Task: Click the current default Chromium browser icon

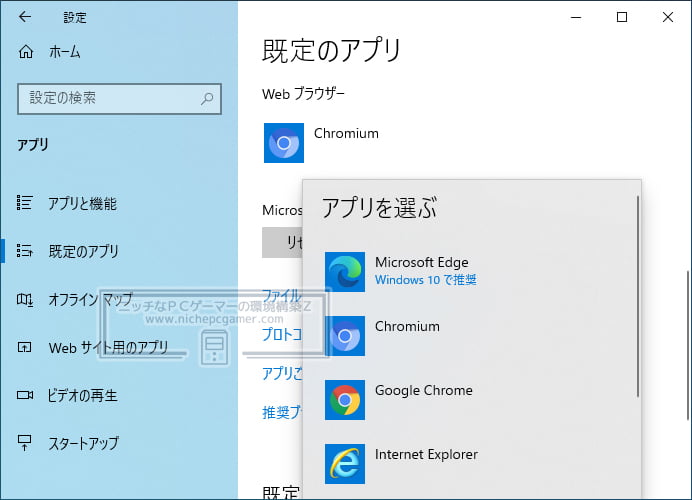Action: (284, 143)
